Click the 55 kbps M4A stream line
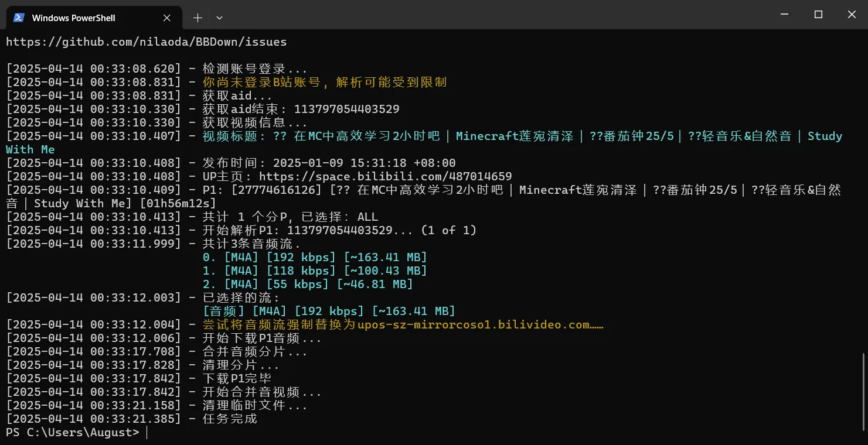This screenshot has width=868, height=445. pos(307,284)
